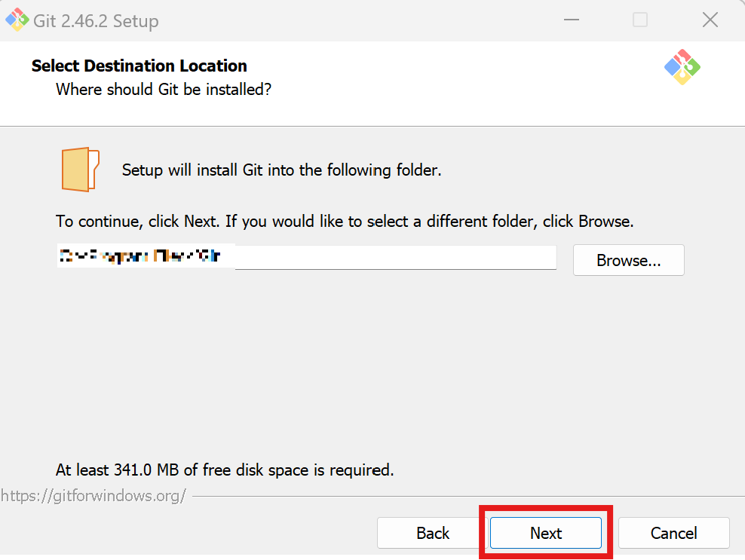Click the Git logo in header

pyautogui.click(x=682, y=67)
